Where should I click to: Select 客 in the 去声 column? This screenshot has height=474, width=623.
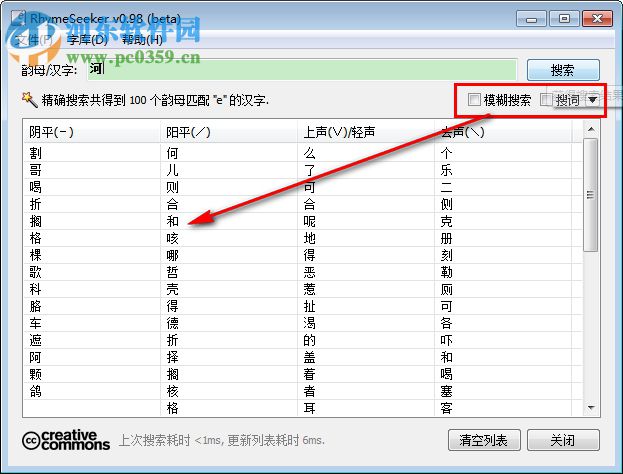point(446,408)
